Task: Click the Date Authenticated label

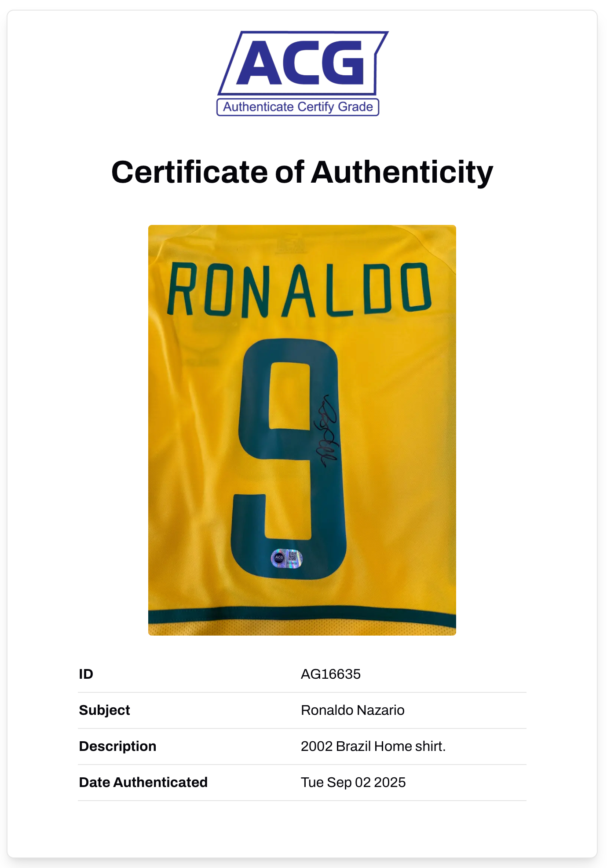Action: tap(143, 782)
